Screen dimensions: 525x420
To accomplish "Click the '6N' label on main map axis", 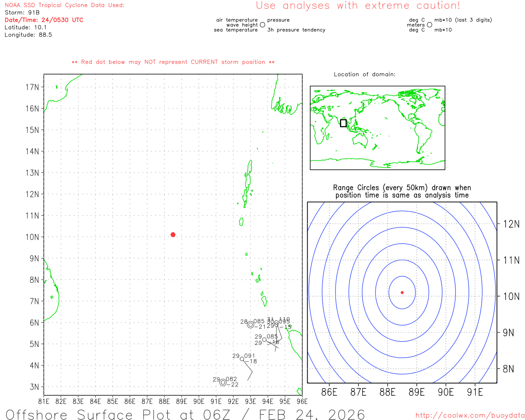I will pyautogui.click(x=34, y=323).
